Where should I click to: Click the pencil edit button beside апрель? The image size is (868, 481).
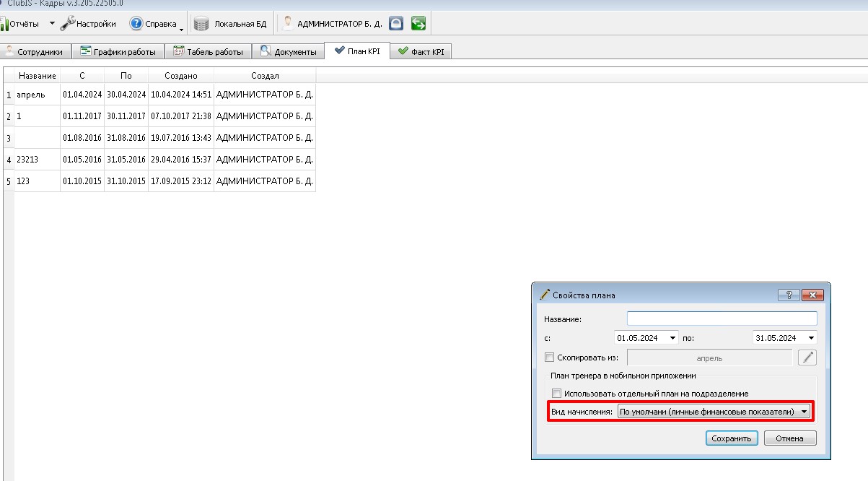click(x=807, y=357)
